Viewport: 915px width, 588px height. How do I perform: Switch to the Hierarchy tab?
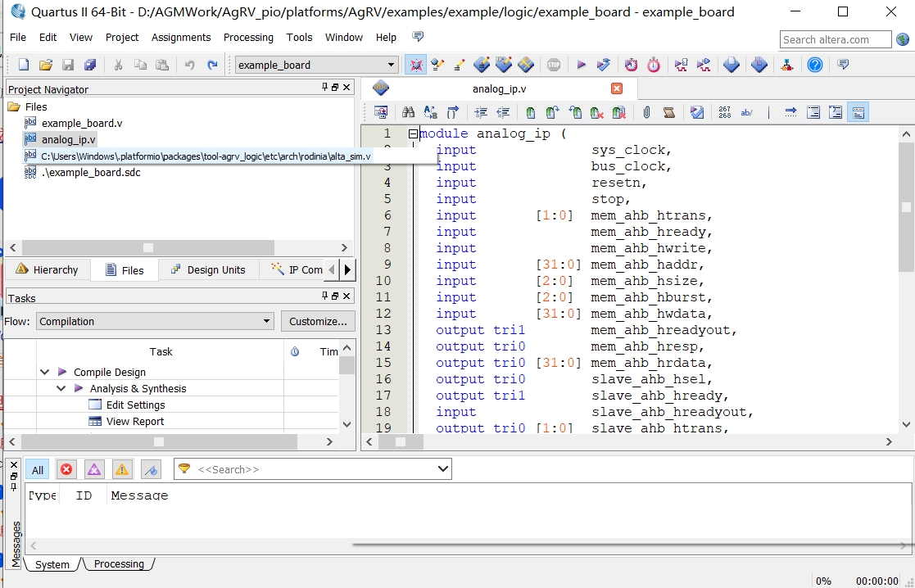tap(48, 269)
